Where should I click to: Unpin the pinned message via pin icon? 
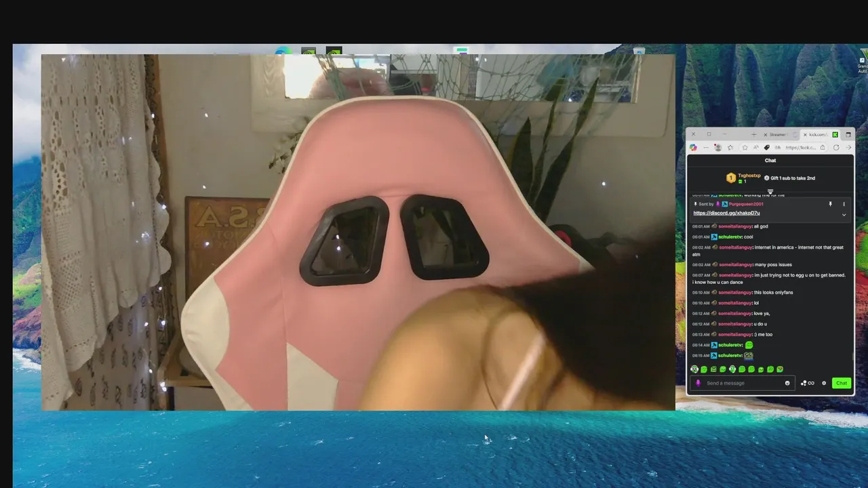[830, 204]
